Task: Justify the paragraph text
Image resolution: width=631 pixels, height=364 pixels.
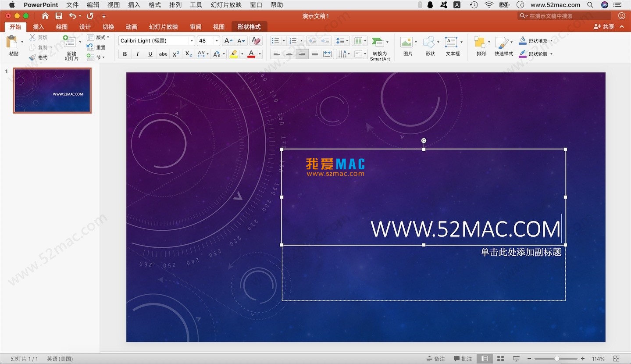Action: click(x=314, y=54)
